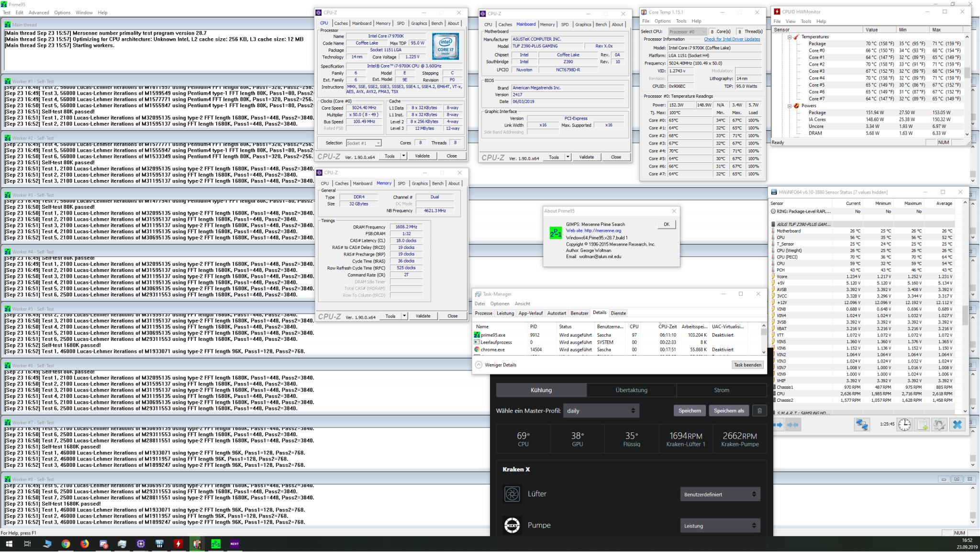Open the Leistung tab in Task-Manager
This screenshot has width=980, height=553.
click(x=505, y=313)
